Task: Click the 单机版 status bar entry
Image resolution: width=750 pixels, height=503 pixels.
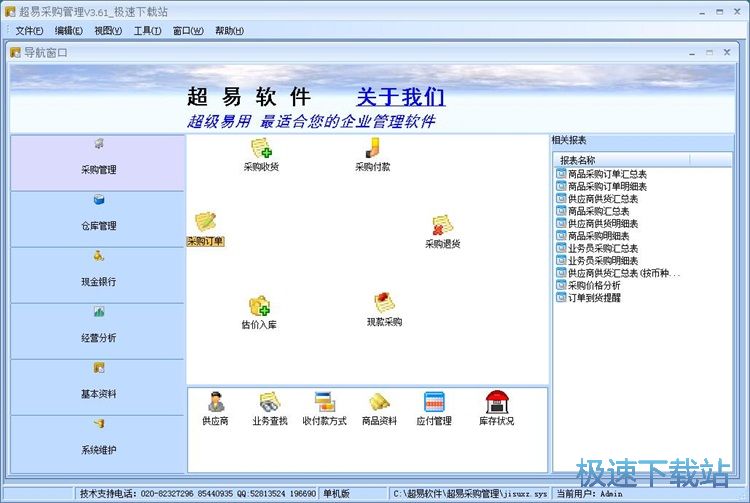Action: 353,494
